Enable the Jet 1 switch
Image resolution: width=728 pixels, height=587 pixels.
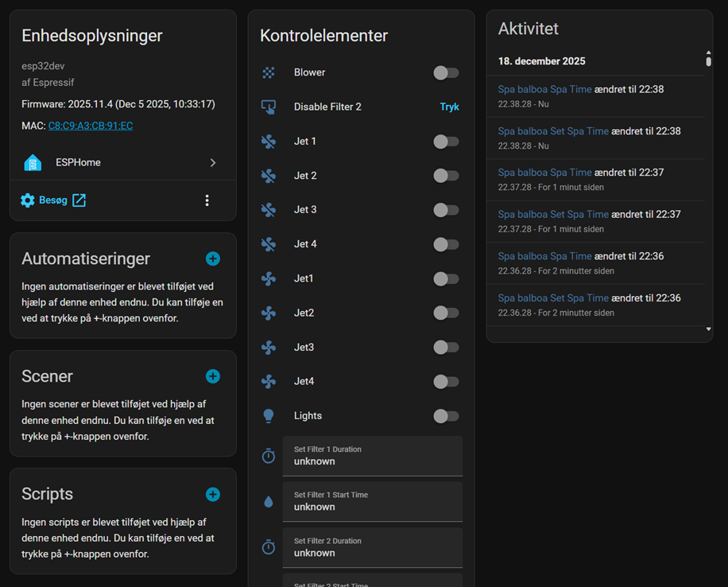point(445,142)
